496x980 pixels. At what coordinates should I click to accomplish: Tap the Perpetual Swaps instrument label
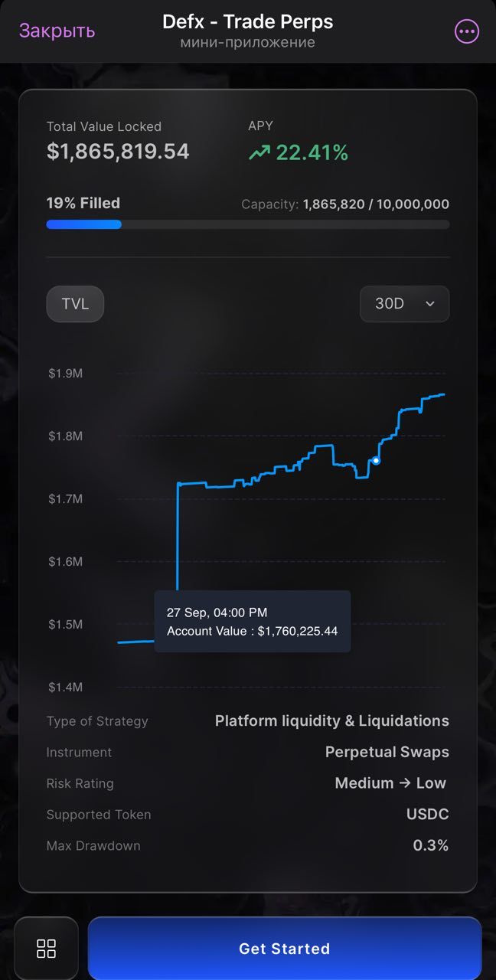coord(387,752)
